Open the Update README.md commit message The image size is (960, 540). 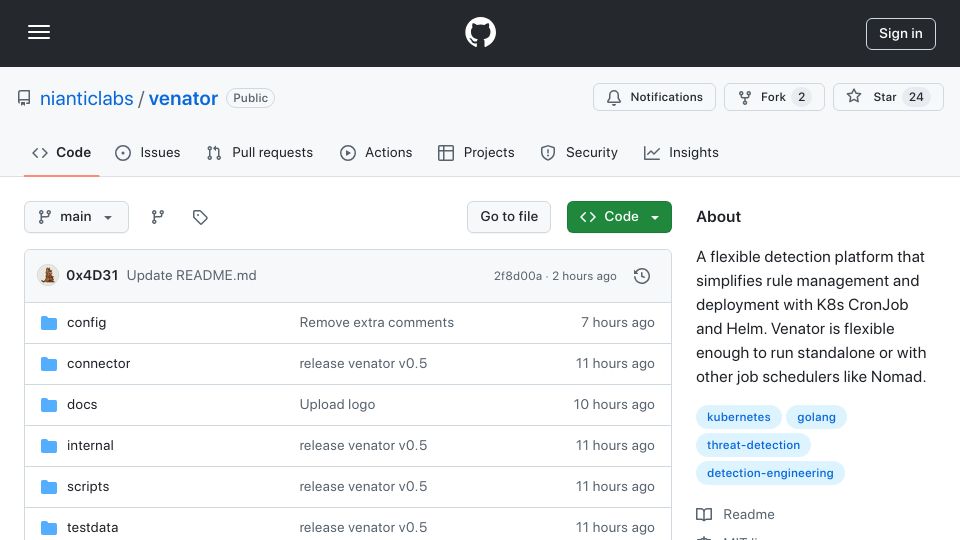coord(192,276)
